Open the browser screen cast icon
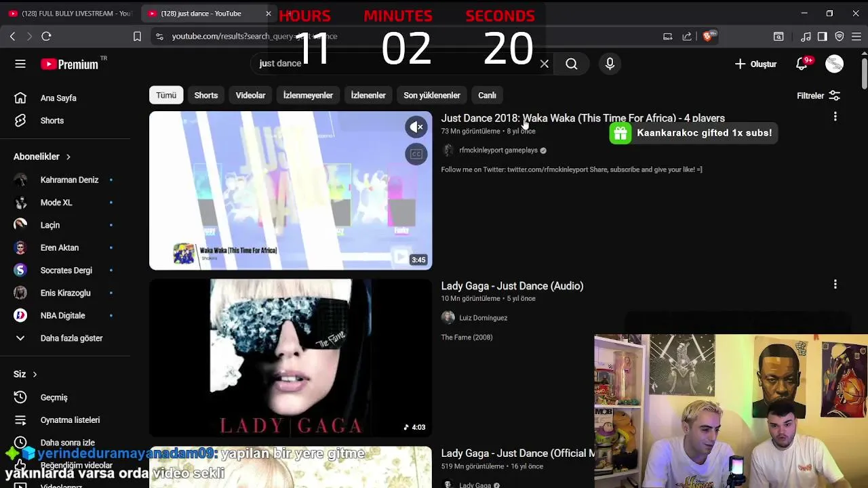 668,37
